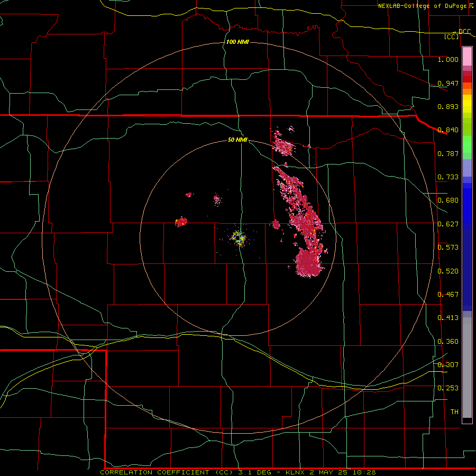The width and height of the screenshot is (476, 476).
Task: Click the 0.787 scale value
Action: [x=448, y=153]
